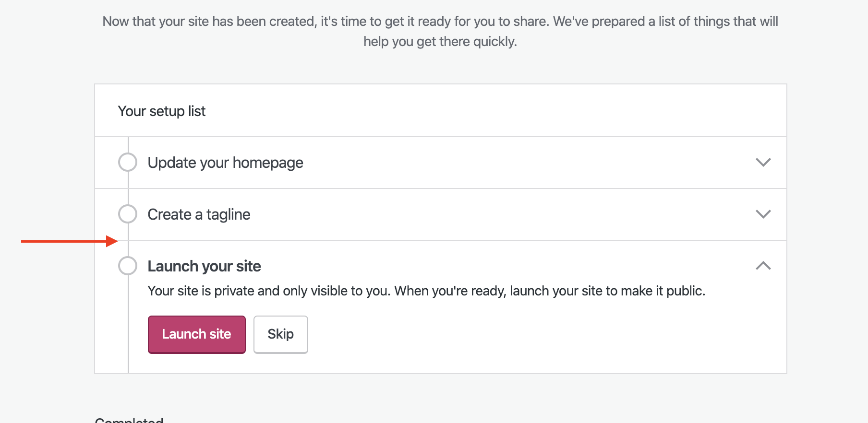
Task: Expand the Create a tagline chevron
Action: pos(763,214)
